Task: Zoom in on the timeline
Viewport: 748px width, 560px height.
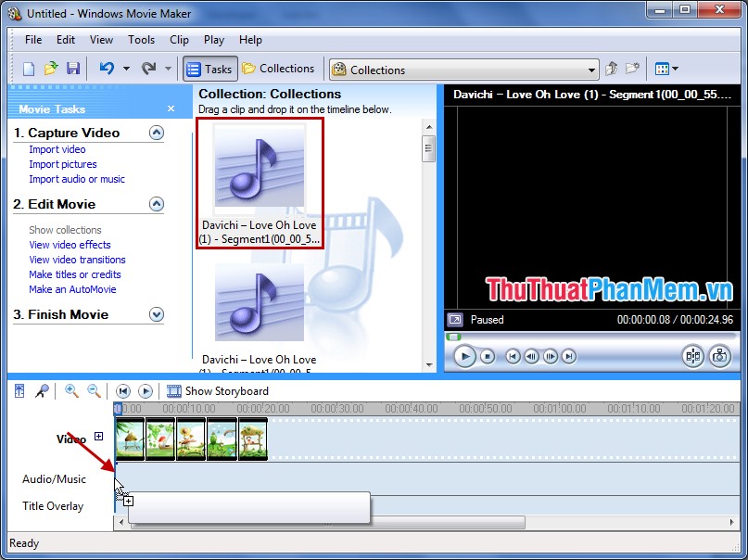Action: pos(70,390)
